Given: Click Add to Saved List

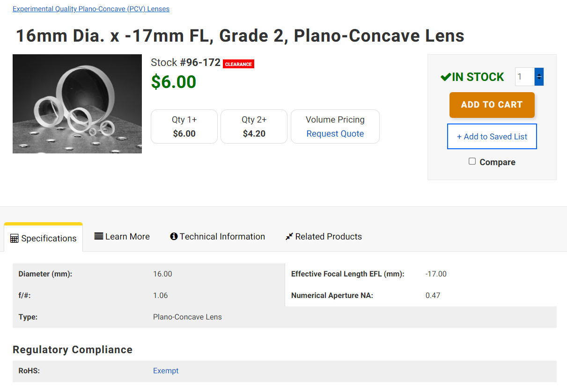Looking at the screenshot, I should (x=492, y=136).
